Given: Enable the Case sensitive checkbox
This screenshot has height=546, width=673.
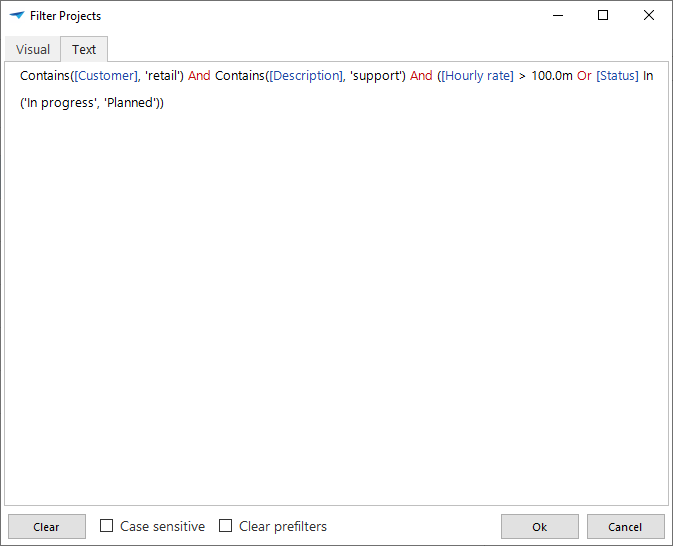Looking at the screenshot, I should tap(107, 526).
